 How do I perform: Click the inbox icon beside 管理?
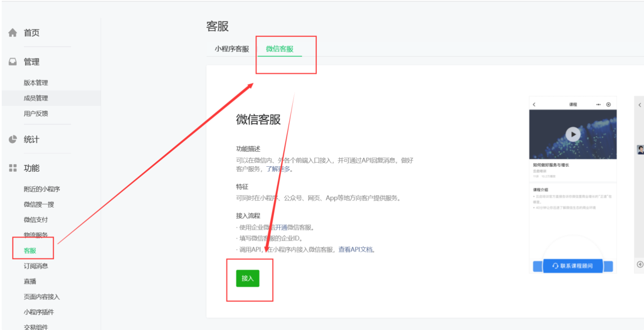13,62
